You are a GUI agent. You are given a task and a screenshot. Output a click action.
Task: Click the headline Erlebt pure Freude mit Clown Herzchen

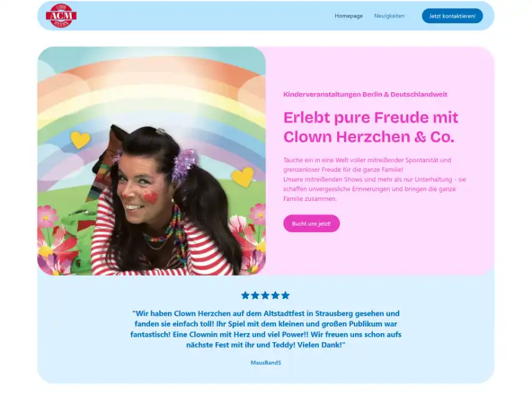coord(371,127)
